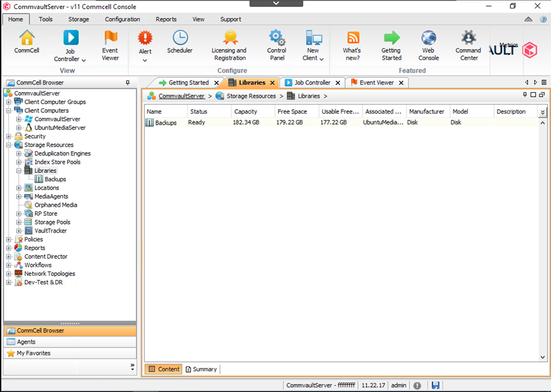This screenshot has height=392, width=551.
Task: Open the Support ribbon tab
Action: click(230, 19)
